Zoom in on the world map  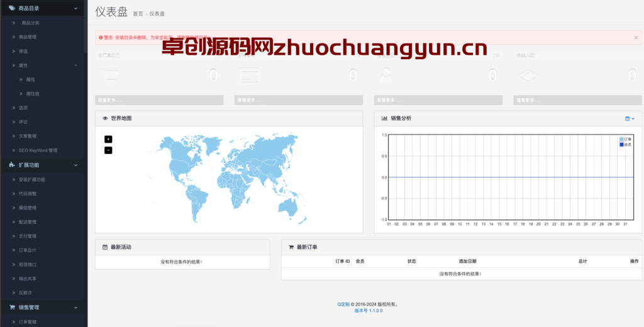[108, 139]
